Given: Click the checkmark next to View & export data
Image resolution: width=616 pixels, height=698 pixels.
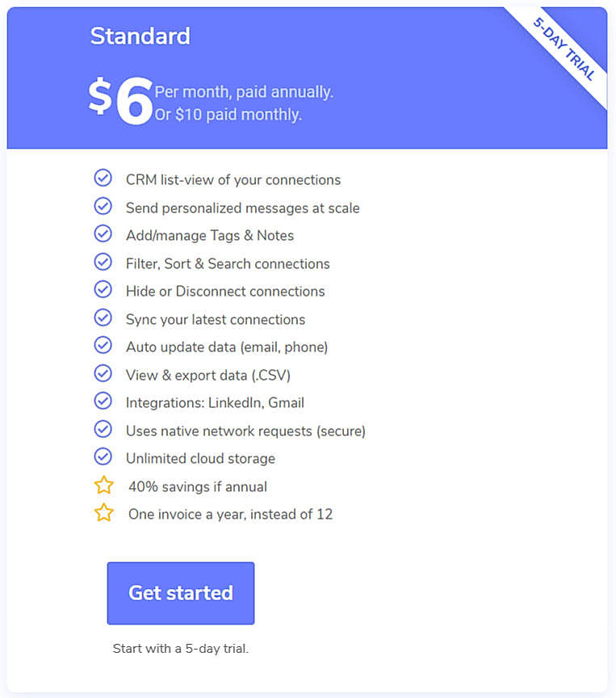Looking at the screenshot, I should 103,373.
